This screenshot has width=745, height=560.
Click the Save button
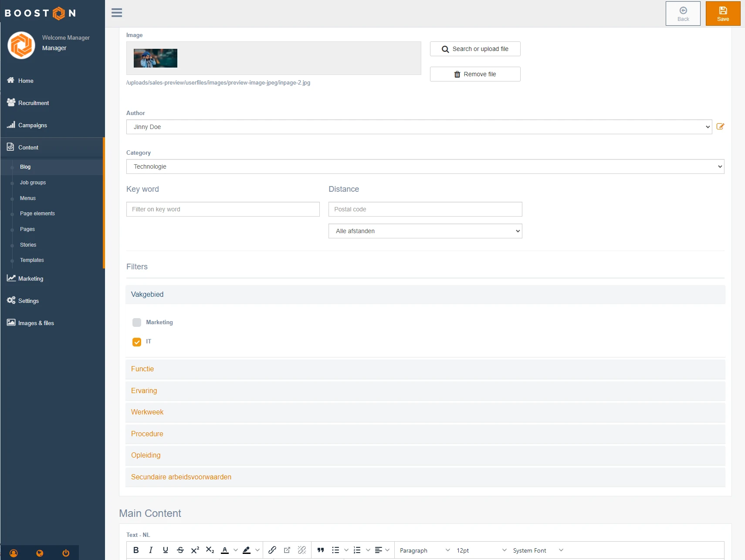(x=723, y=14)
